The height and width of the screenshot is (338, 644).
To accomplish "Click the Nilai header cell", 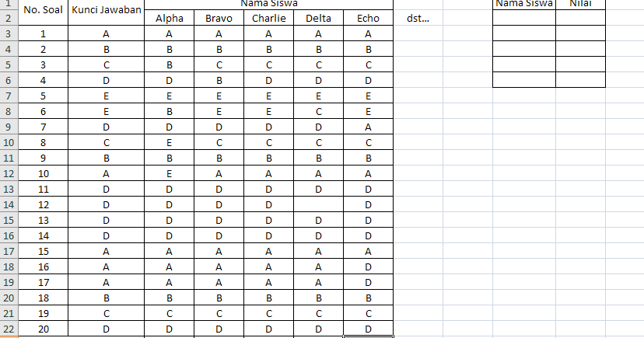I will coord(580,4).
